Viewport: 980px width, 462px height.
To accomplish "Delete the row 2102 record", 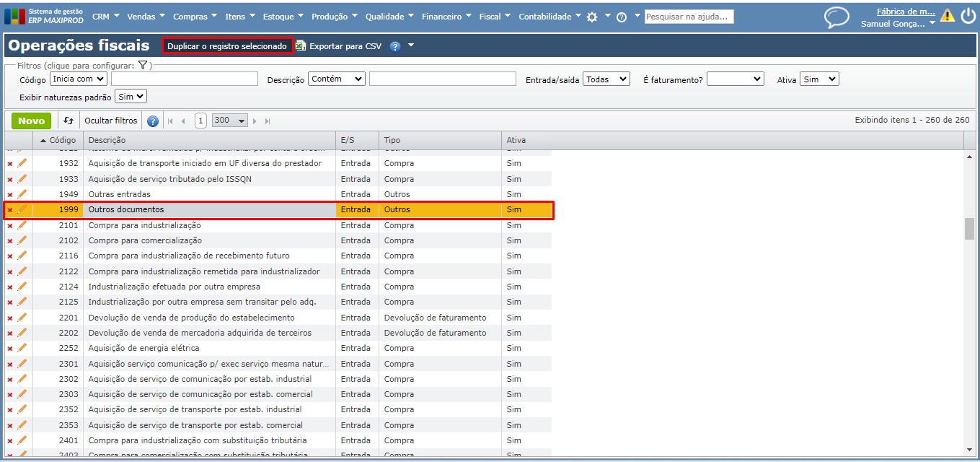I will tap(10, 241).
